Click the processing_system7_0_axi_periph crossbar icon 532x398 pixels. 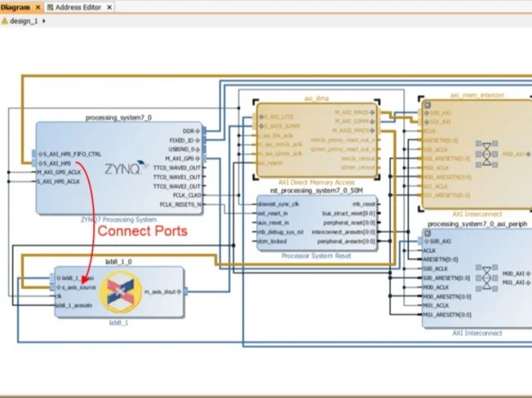486,272
